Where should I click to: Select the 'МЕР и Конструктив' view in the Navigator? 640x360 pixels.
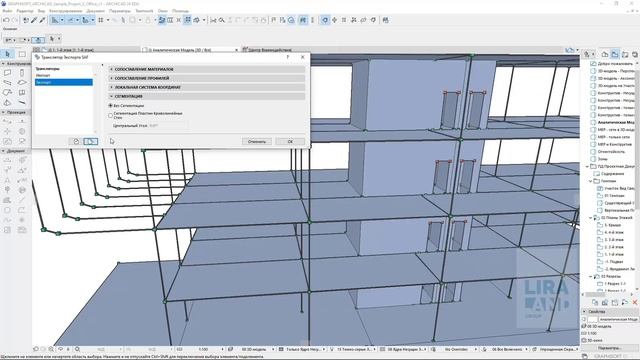[614, 144]
